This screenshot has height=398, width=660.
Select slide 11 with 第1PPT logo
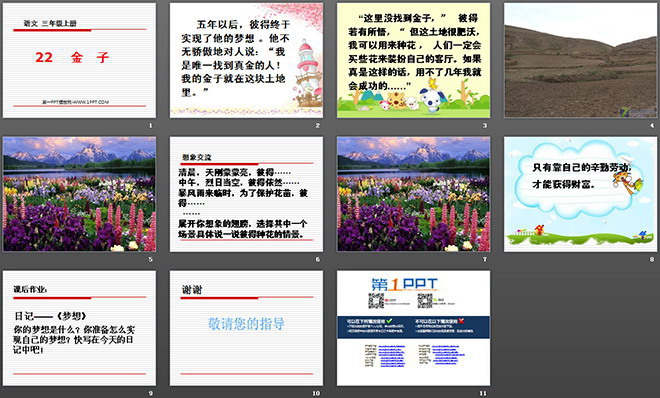(x=413, y=328)
